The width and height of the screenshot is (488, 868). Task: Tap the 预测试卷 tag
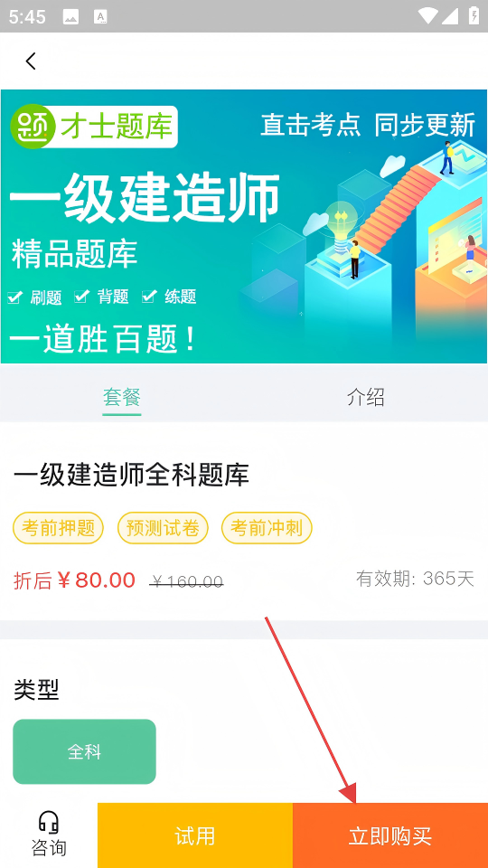[x=163, y=528]
